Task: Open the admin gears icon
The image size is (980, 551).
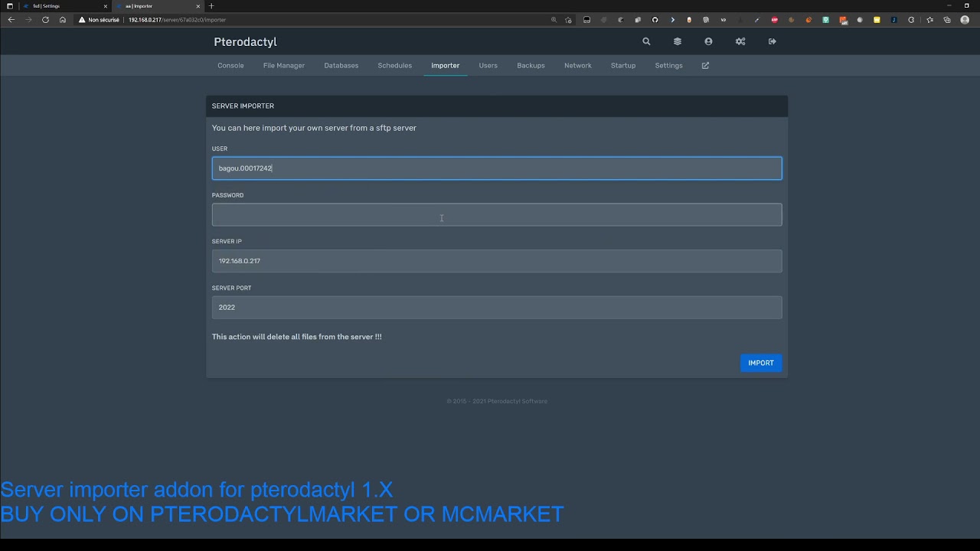Action: click(x=740, y=41)
